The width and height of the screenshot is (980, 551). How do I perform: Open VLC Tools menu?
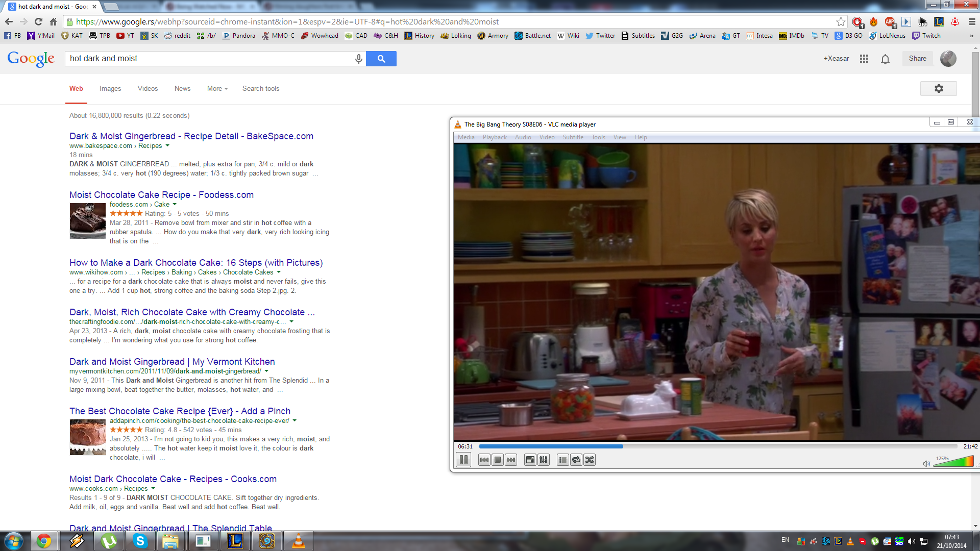598,137
